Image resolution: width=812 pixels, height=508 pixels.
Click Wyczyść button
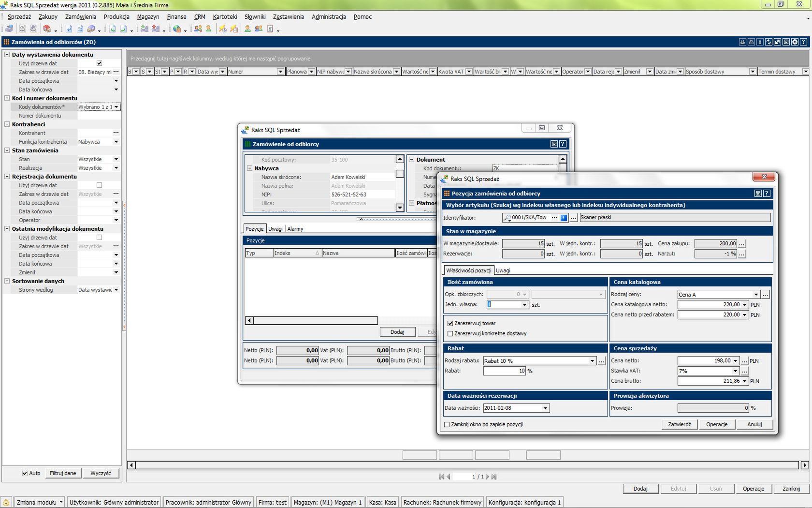click(101, 473)
